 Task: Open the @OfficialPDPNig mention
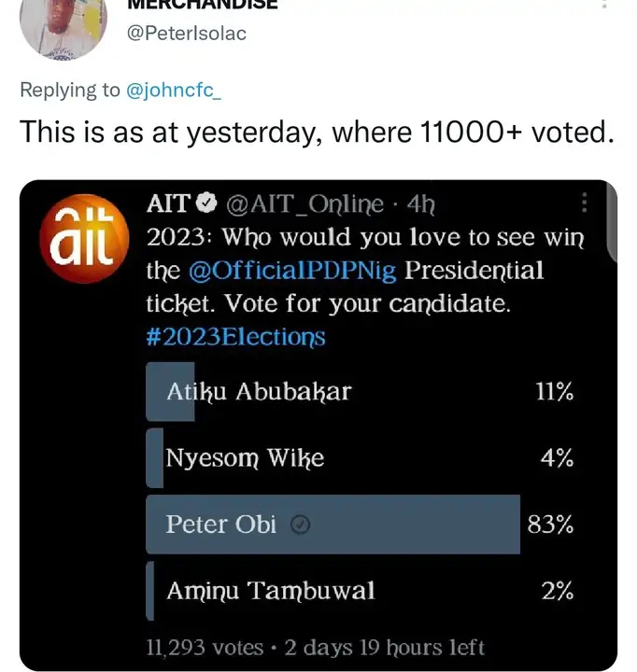point(292,271)
